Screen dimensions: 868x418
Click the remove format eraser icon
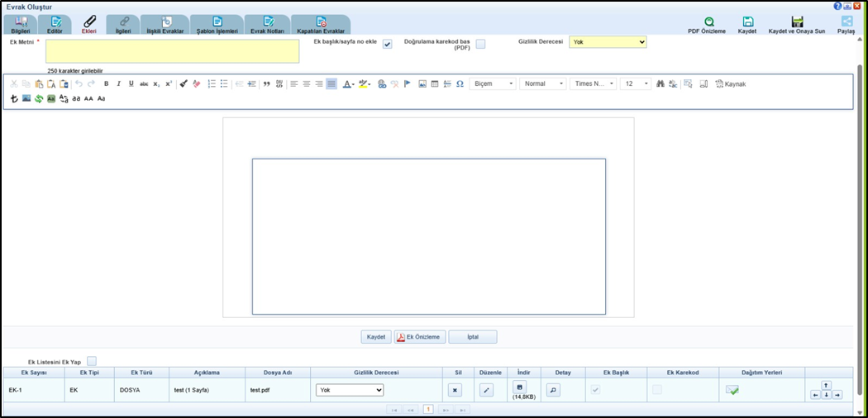click(x=197, y=83)
